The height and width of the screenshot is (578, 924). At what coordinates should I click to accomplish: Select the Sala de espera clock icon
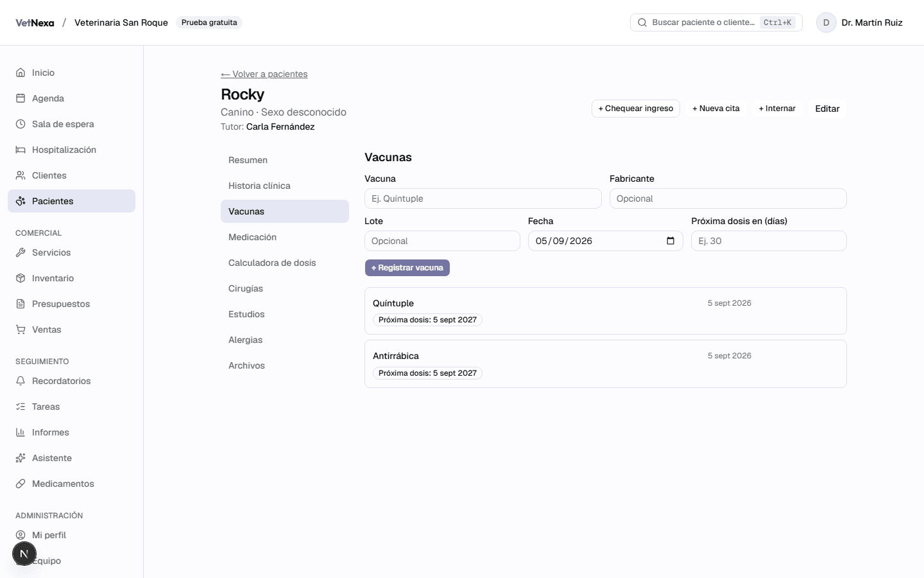point(21,124)
